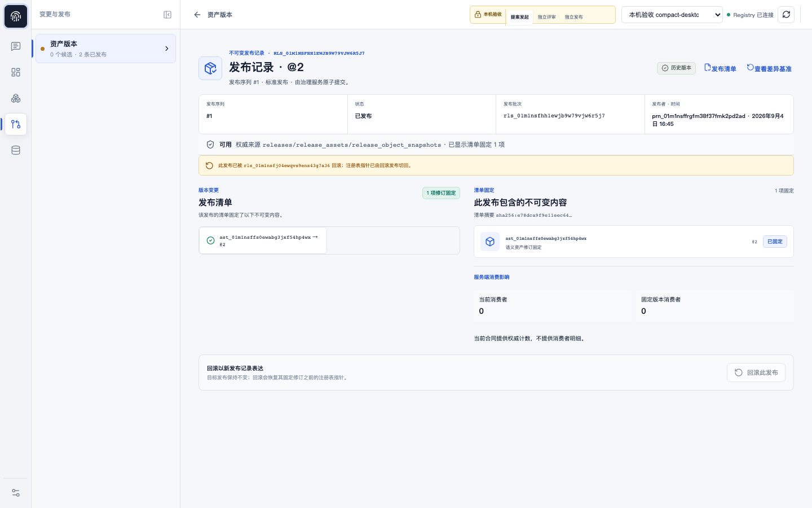The width and height of the screenshot is (812, 508).
Task: Open the chat messages sidebar icon
Action: 16,46
